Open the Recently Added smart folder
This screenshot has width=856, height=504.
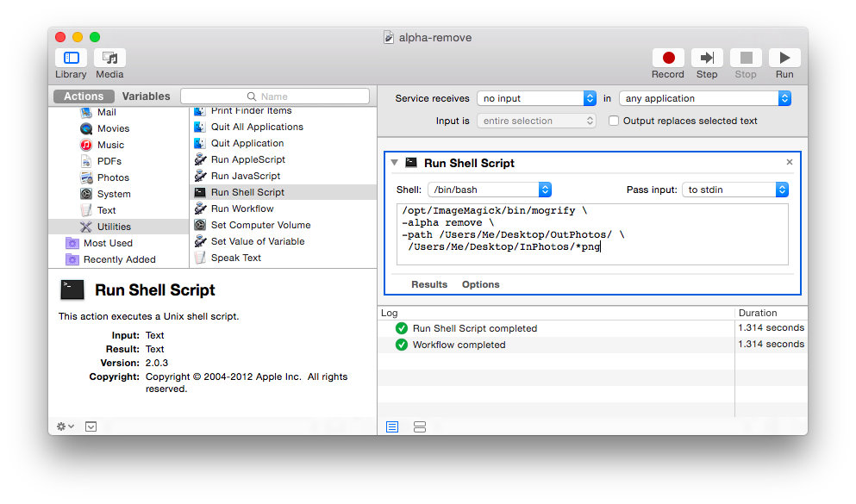[x=120, y=259]
